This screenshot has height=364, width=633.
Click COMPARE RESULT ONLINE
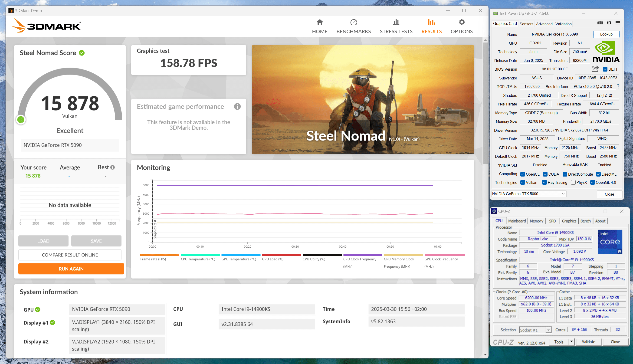pyautogui.click(x=70, y=255)
